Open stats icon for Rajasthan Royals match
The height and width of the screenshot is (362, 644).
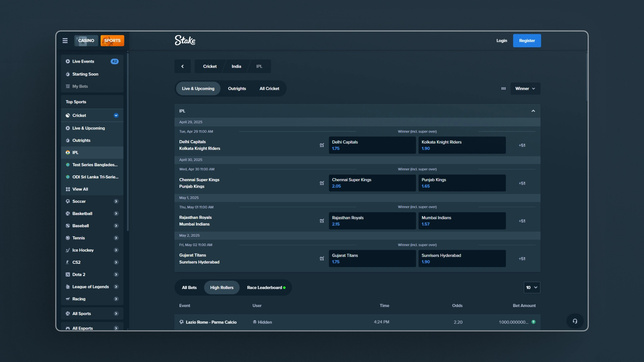[322, 221]
